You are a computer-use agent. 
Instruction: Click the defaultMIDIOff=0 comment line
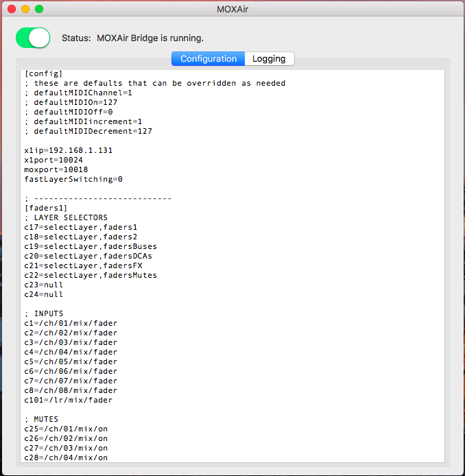69,112
